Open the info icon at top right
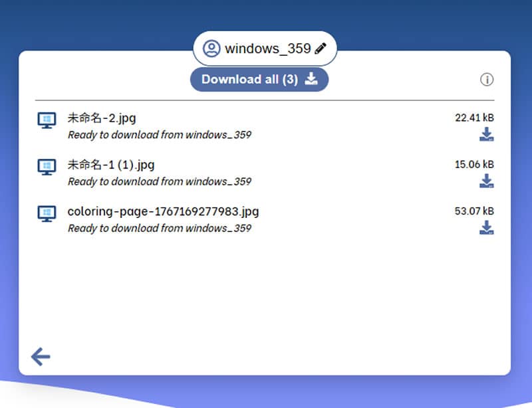 (x=487, y=80)
